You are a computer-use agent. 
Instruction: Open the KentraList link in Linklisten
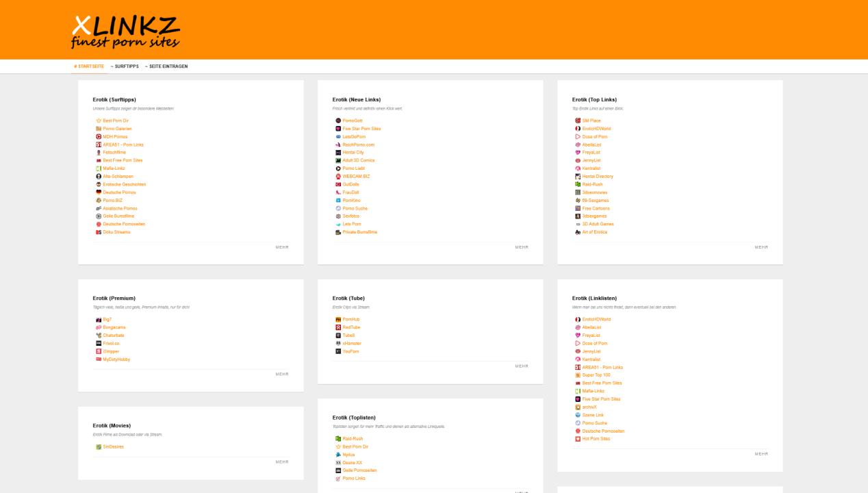click(591, 359)
